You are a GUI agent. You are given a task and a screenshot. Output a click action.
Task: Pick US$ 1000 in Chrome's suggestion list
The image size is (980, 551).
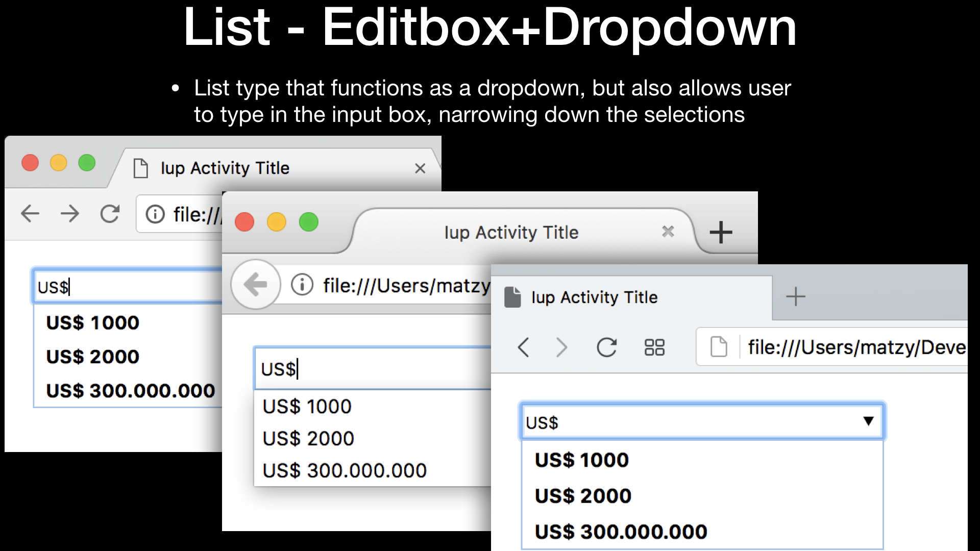click(92, 322)
